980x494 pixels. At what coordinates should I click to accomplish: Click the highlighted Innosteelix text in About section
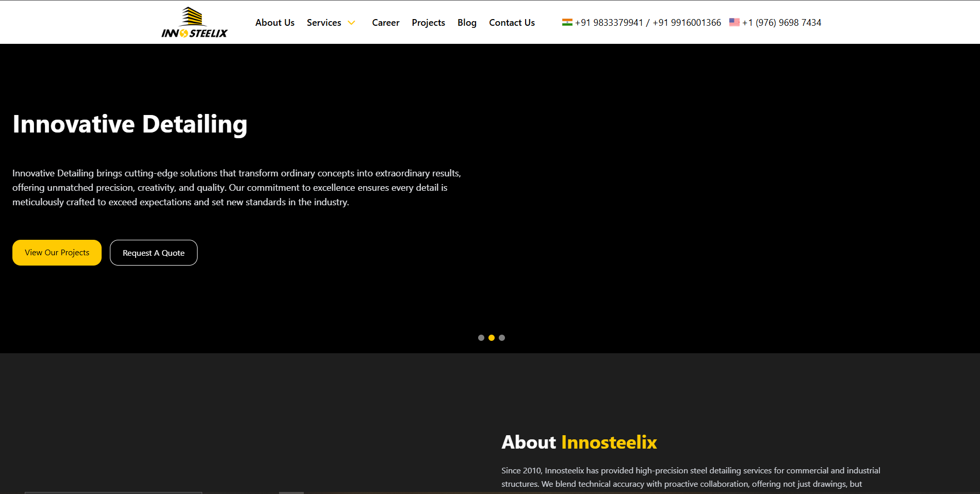point(609,442)
